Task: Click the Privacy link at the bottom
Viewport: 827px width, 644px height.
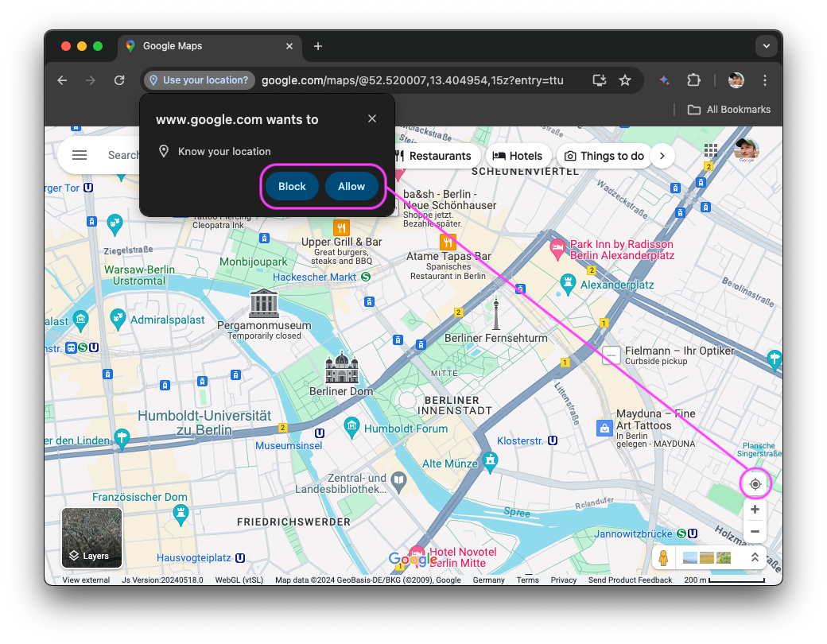Action: pos(563,580)
